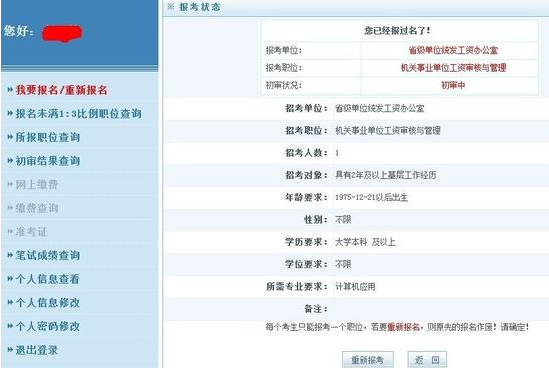549x371 pixels.
Task: Select red 机关事业单位工资审核与管理 value in status table
Action: pos(453,68)
